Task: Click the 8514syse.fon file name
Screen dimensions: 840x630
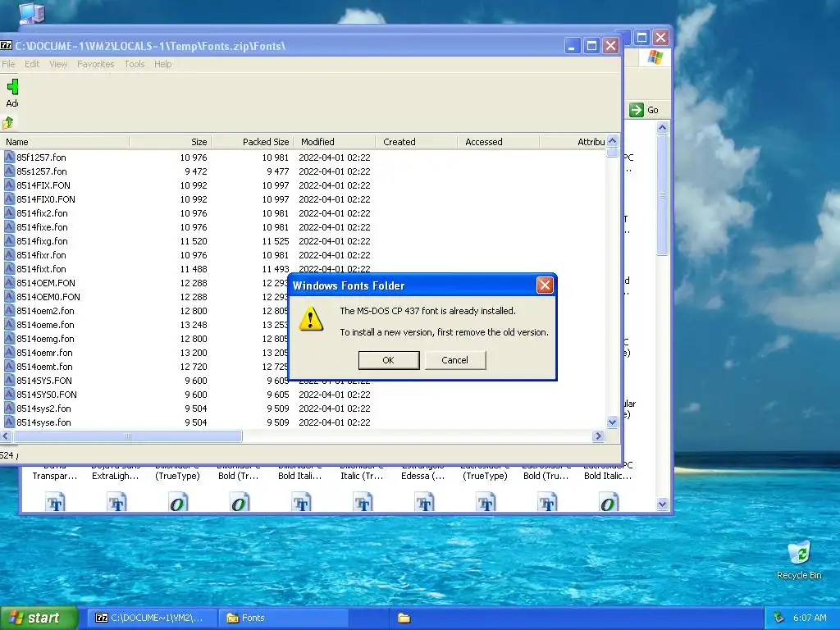Action: [x=43, y=422]
